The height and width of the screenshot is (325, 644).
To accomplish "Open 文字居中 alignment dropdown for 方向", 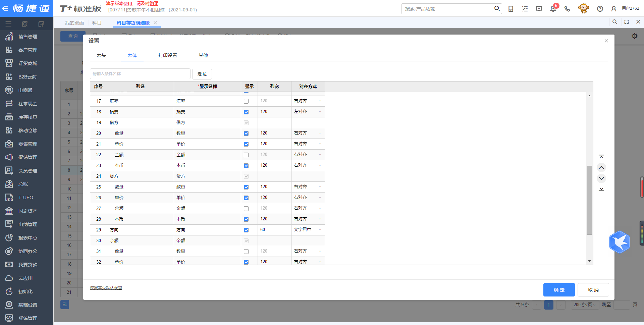I will (x=308, y=230).
